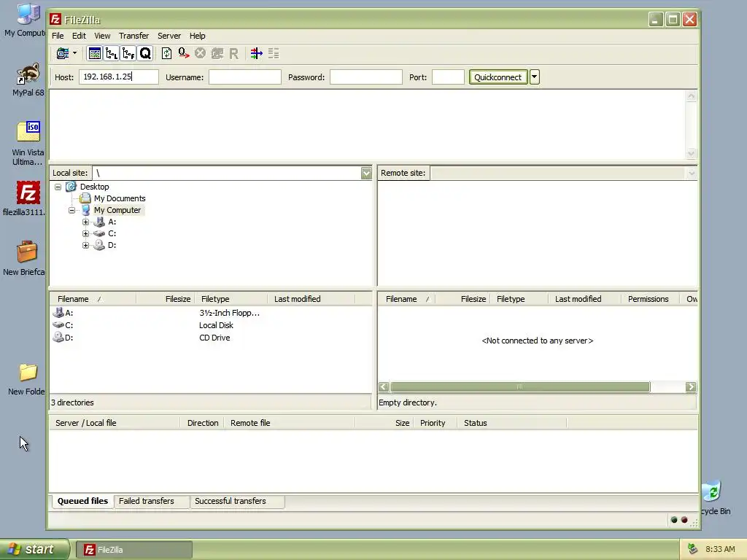Screen dimensions: 747x560
Task: Sort local files by Filename column
Action: pos(93,299)
